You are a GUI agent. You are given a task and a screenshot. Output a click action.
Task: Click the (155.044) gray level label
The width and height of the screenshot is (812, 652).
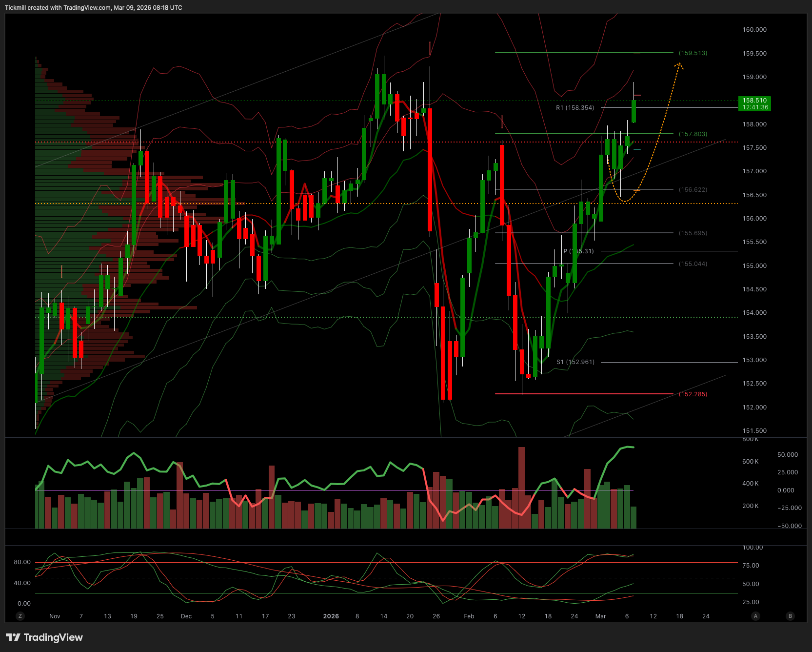pos(693,264)
